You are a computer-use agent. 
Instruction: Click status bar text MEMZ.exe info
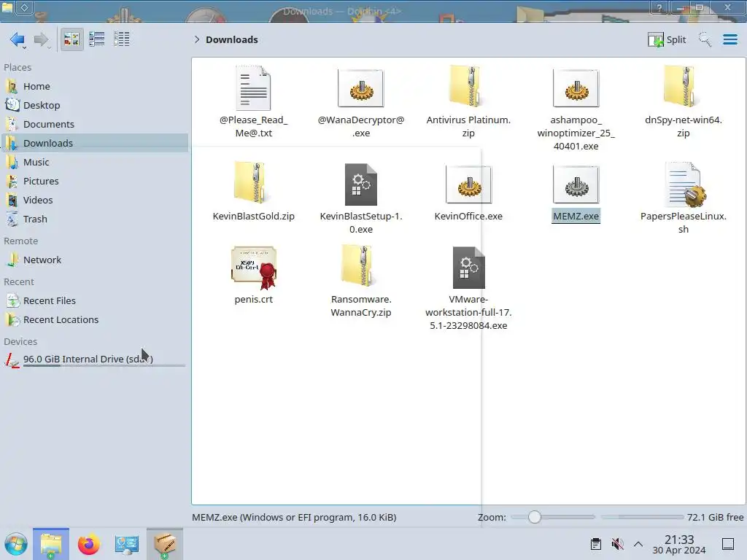[x=294, y=517]
